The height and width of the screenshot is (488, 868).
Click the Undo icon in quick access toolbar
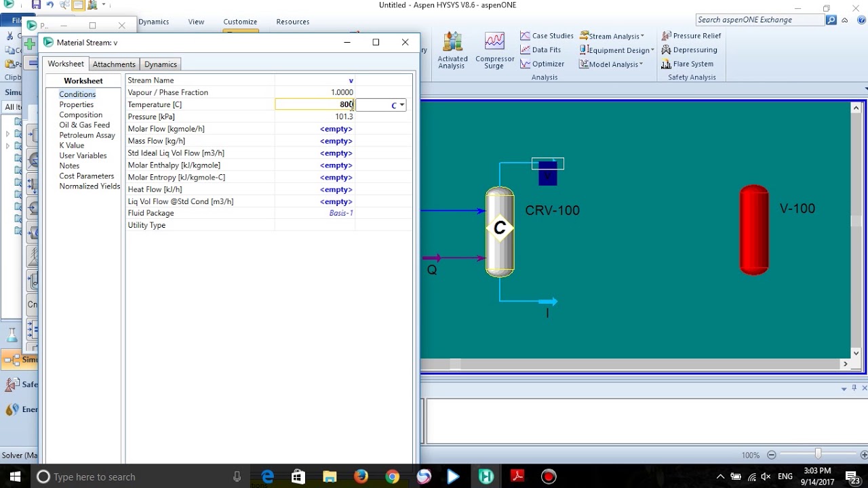[50, 5]
